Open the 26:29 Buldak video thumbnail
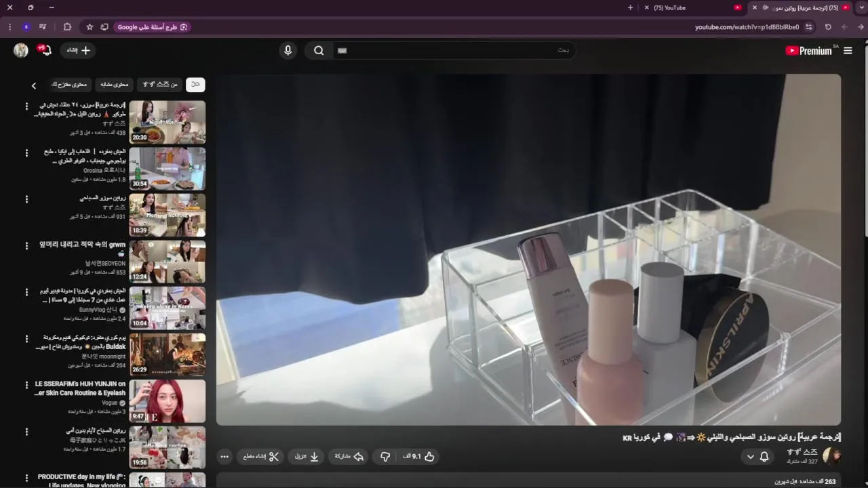Viewport: 868px width, 488px height. (x=167, y=354)
